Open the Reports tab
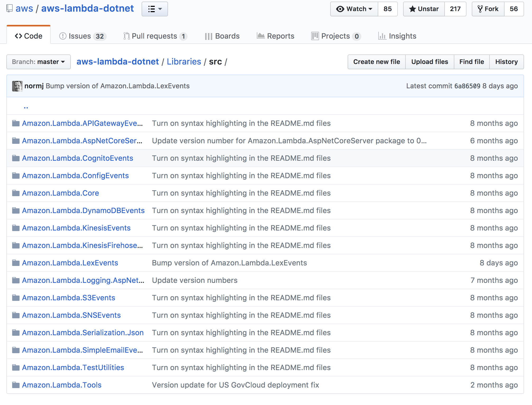Screen dimensions: 532x405 (276, 36)
